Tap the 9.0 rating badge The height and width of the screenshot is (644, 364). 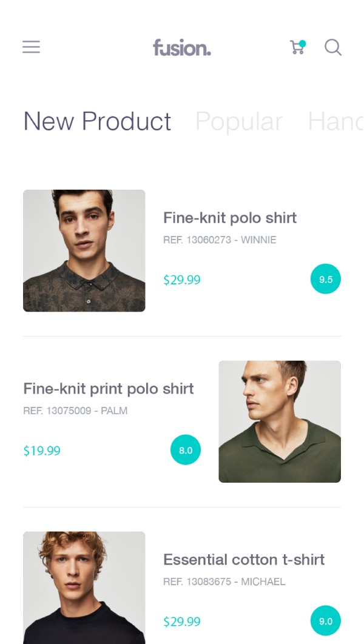[326, 621]
